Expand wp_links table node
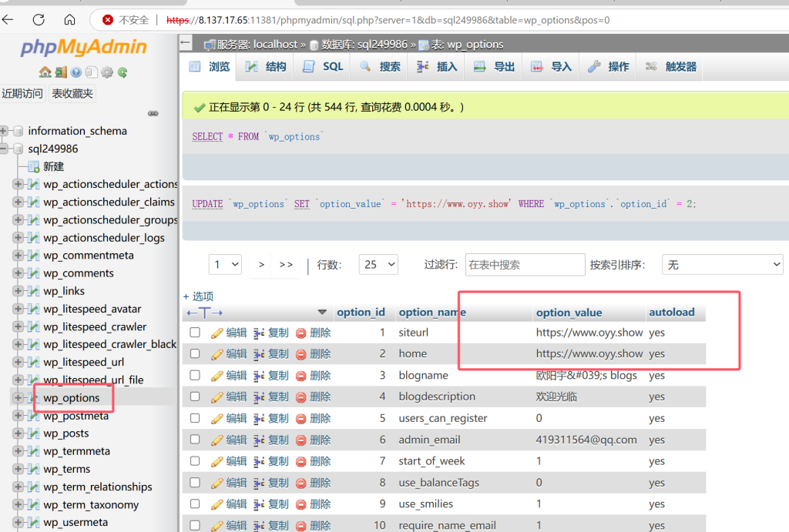Image resolution: width=789 pixels, height=532 pixels. pyautogui.click(x=18, y=291)
